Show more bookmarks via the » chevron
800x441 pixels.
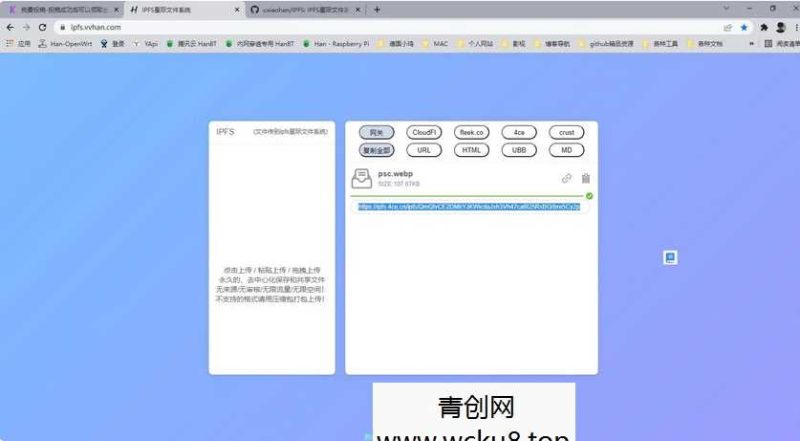751,44
